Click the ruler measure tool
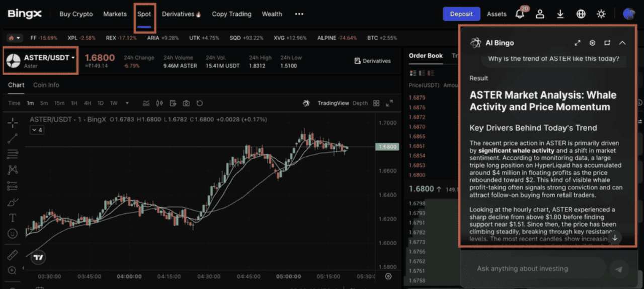 pyautogui.click(x=13, y=255)
